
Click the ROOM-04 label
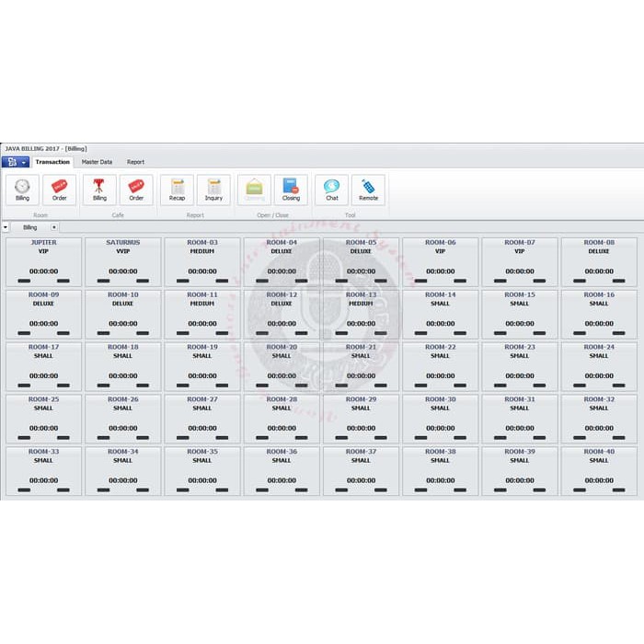coord(282,242)
